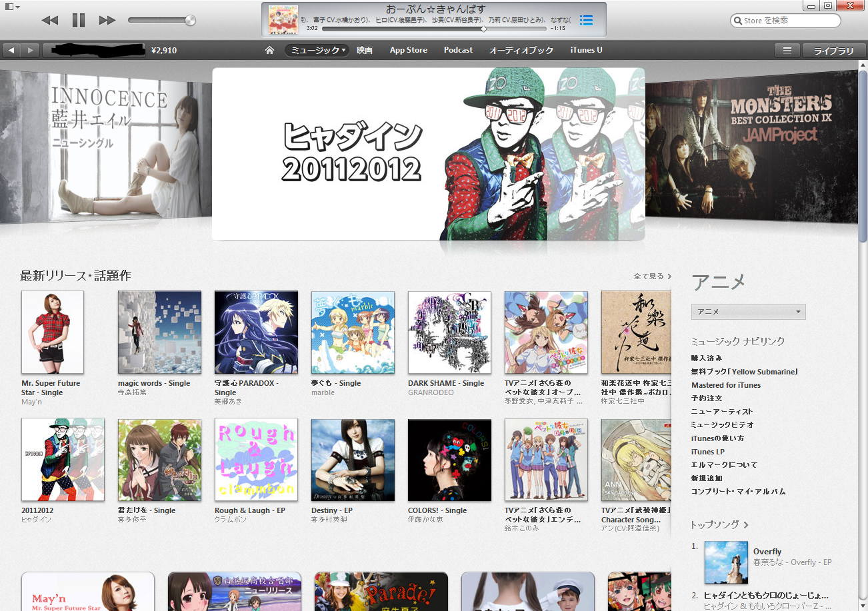
Task: Open 新規追加 link
Action: (707, 478)
